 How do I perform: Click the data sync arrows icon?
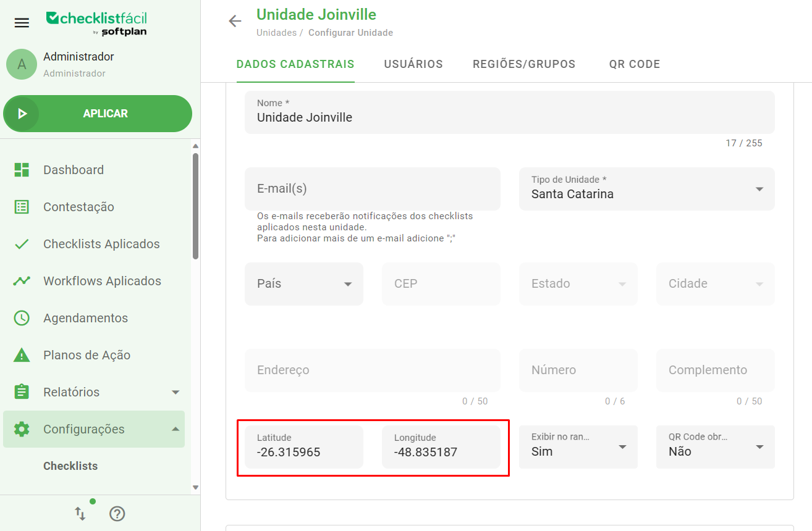tap(80, 513)
